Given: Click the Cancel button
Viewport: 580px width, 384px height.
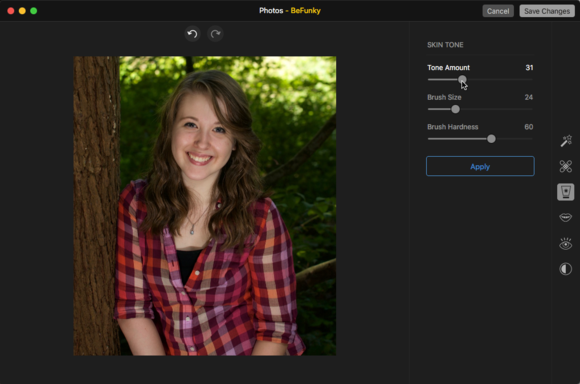Looking at the screenshot, I should point(498,11).
